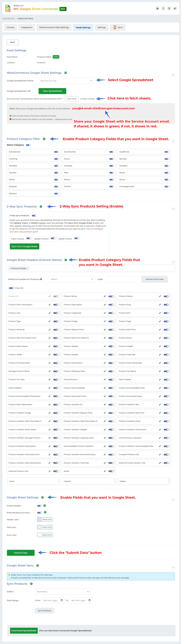Pick the Header Color swatch
Screen dimensions: 181x644
[40, 519]
